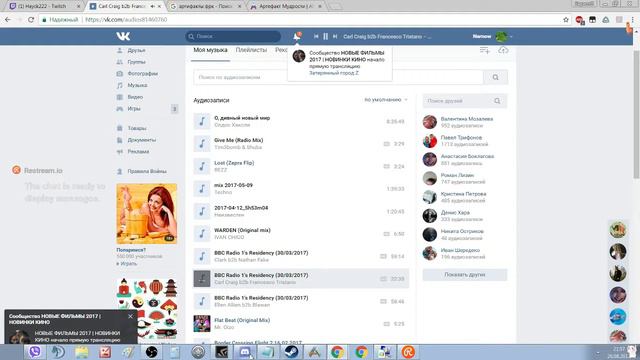Screen dimensions: 640x360
Task: Click the sauna game ad image
Action: pyautogui.click(x=147, y=213)
